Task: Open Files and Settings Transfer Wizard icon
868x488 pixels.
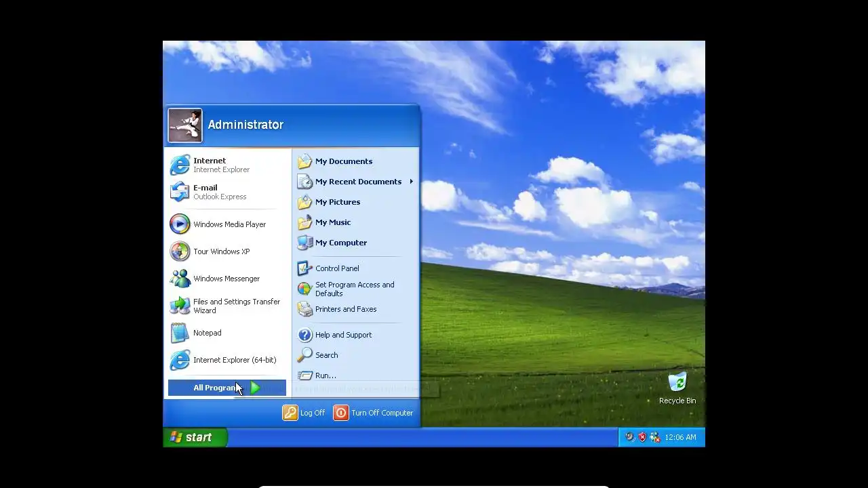Action: 180,306
